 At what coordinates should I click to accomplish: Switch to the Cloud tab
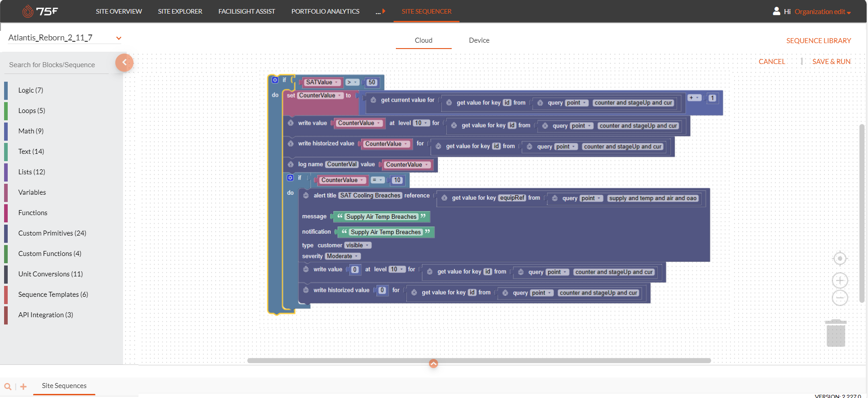[x=424, y=40]
